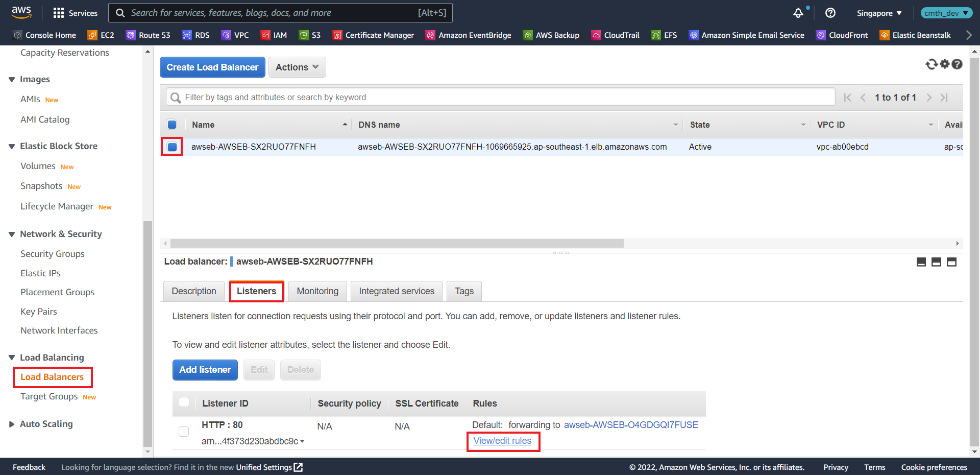Screen dimensions: 980x475
Task: Switch to the Monitoring tab
Action: point(317,291)
